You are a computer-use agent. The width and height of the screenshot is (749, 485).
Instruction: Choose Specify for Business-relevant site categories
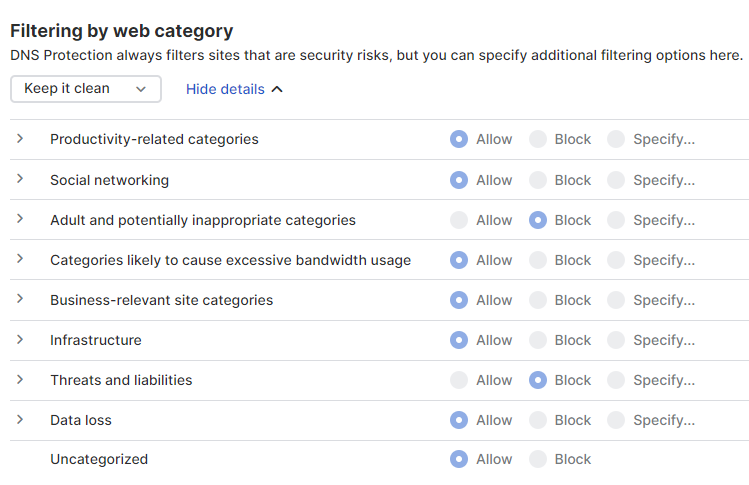[x=616, y=300]
